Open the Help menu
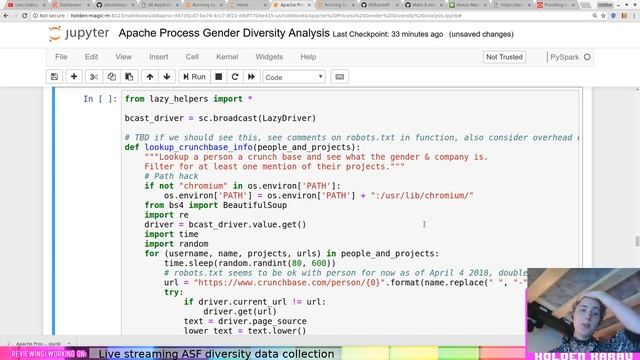Viewport: 640px width, 360px height. point(308,57)
